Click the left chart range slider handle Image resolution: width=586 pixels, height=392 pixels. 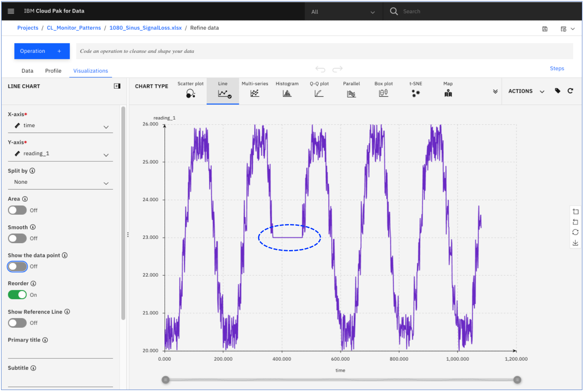coord(165,380)
